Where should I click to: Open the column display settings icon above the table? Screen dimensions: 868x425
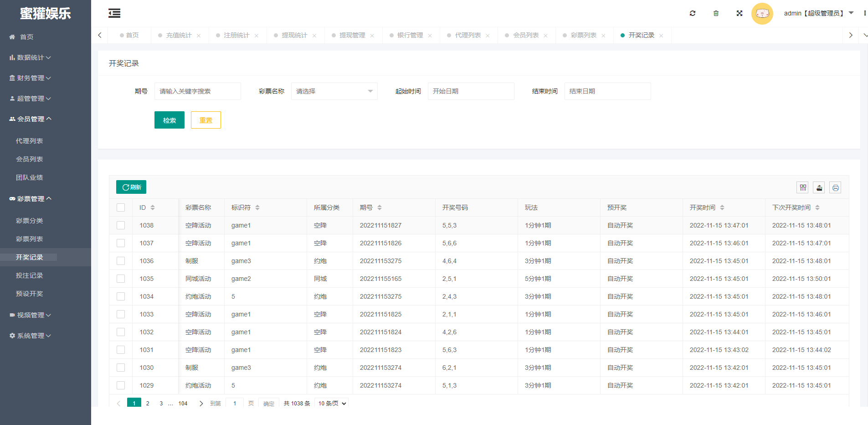pos(802,187)
